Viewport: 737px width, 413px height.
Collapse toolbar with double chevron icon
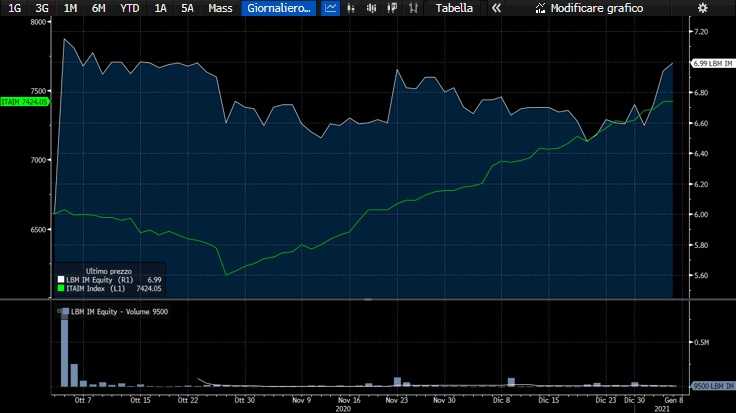click(x=496, y=8)
